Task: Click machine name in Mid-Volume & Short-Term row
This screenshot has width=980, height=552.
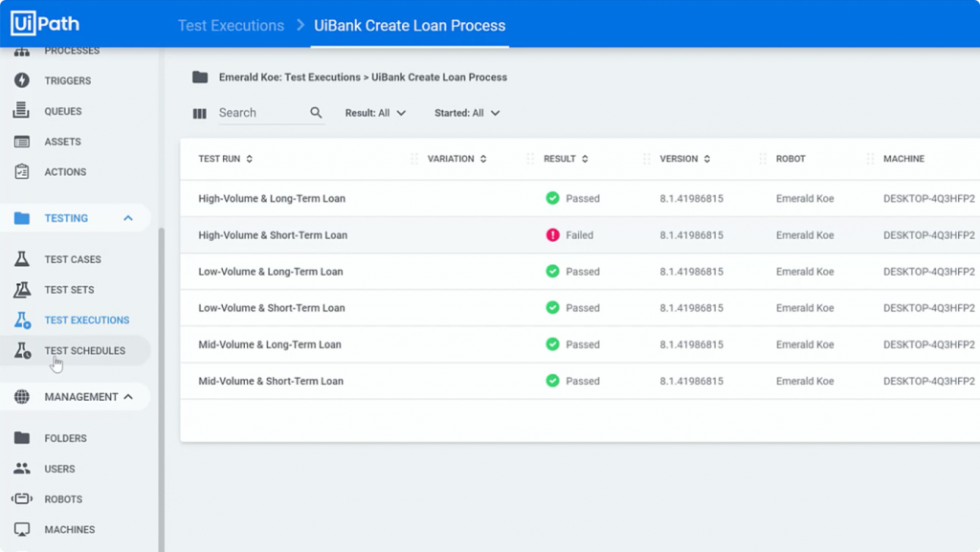Action: (928, 381)
